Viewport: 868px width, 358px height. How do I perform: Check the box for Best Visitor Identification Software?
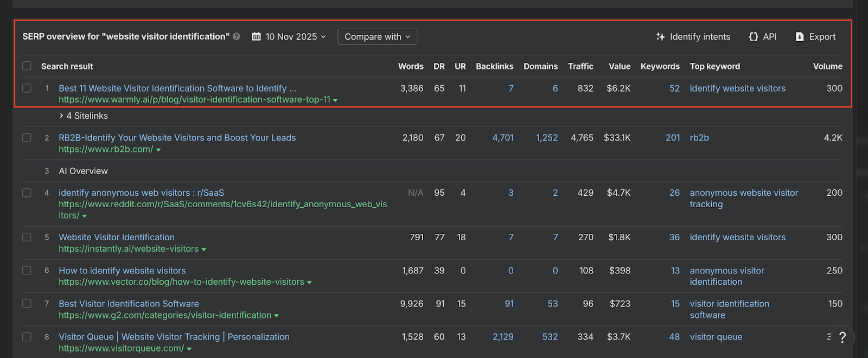click(27, 304)
